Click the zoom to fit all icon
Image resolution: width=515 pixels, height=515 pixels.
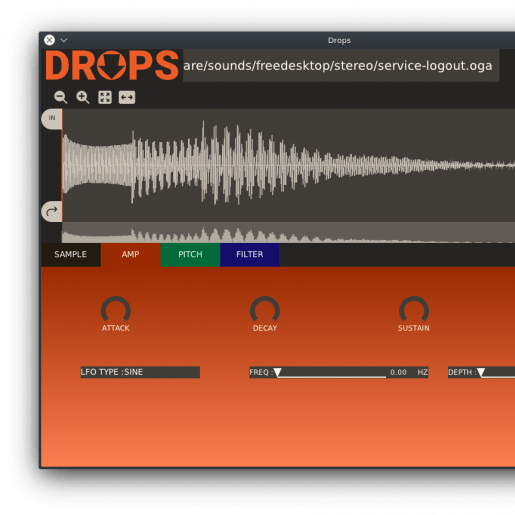pos(105,97)
